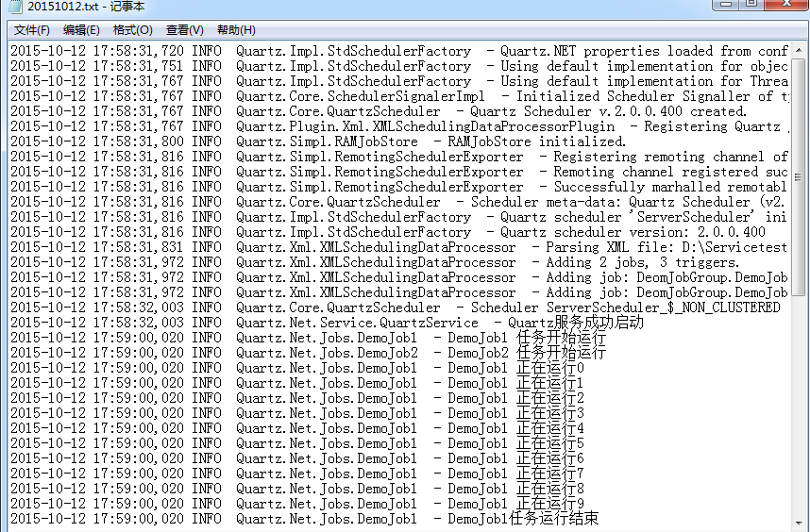Viewport: 810px width, 532px height.
Task: Click timestamp 17:58:31,800
Action: click(139, 141)
